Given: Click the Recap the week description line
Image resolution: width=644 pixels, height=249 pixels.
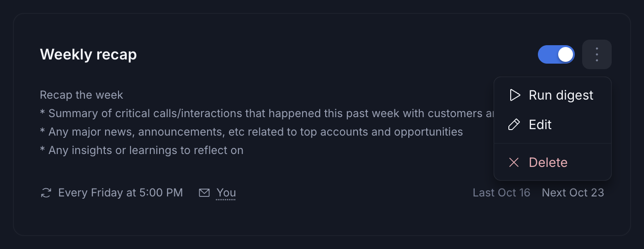Looking at the screenshot, I should point(81,95).
